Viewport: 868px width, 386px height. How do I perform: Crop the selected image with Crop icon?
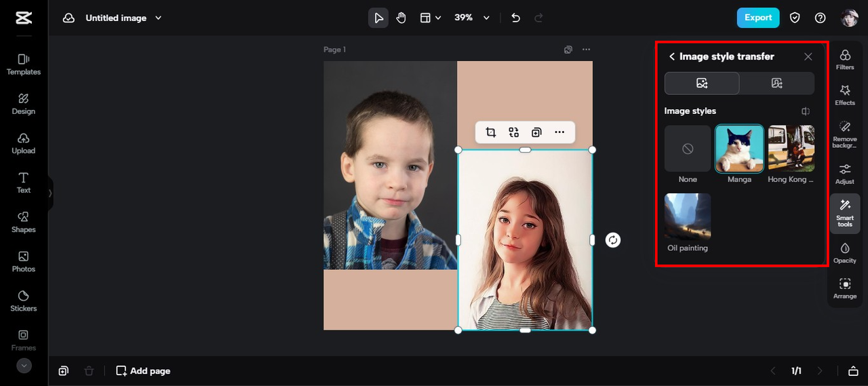click(491, 132)
